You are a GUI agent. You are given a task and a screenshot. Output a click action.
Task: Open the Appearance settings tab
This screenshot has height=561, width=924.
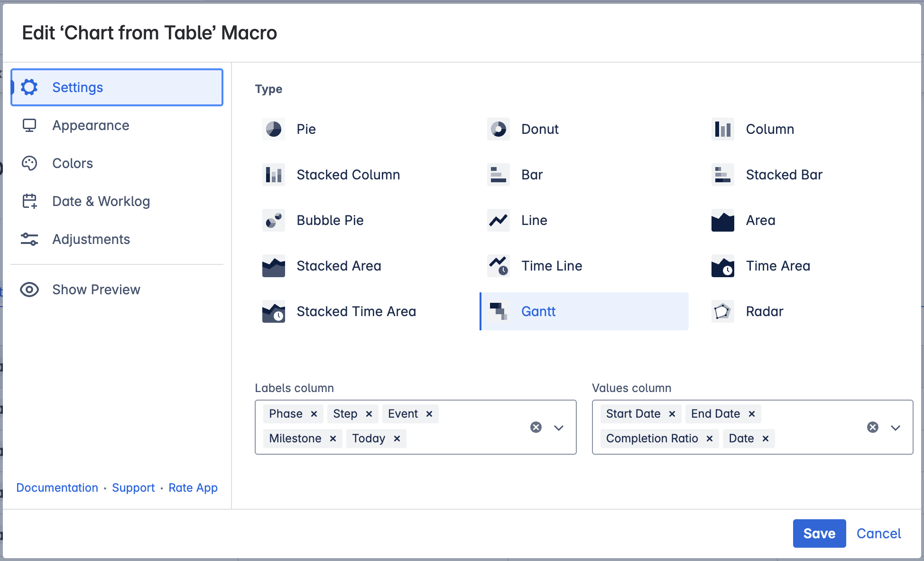coord(91,125)
